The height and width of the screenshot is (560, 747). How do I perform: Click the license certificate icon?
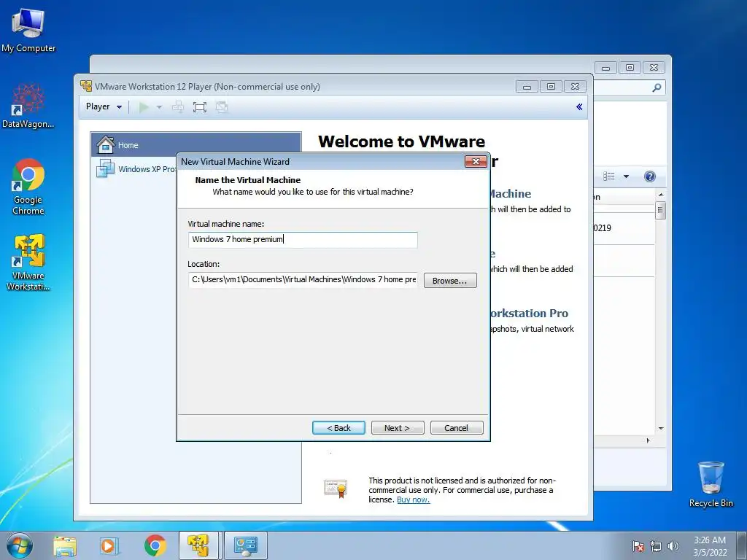click(336, 489)
